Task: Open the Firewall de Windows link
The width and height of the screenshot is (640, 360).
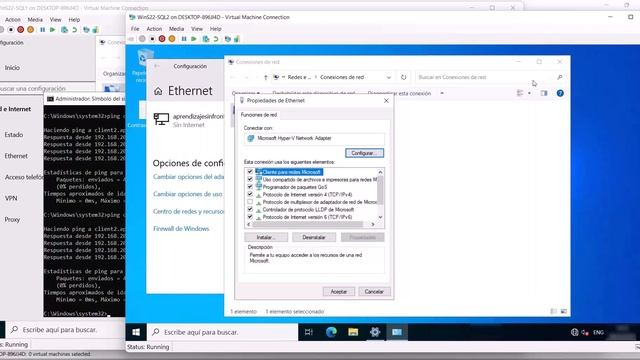Action: pos(181,229)
